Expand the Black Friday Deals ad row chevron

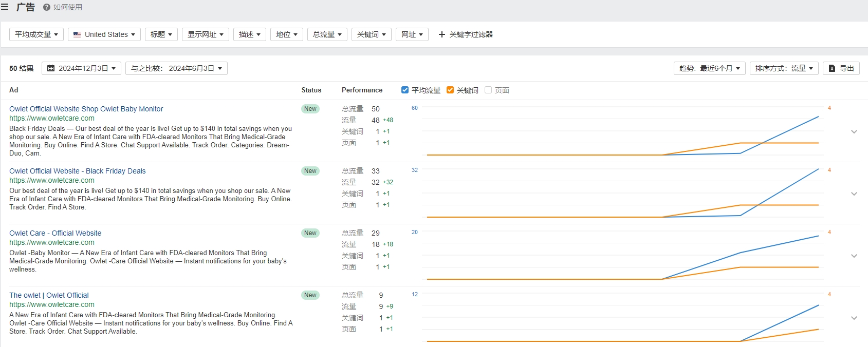pos(854,194)
